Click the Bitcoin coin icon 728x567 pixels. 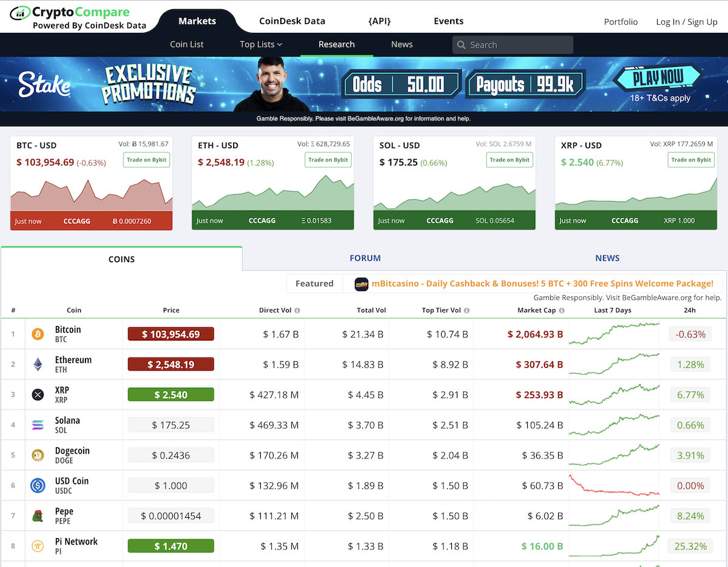coord(38,334)
